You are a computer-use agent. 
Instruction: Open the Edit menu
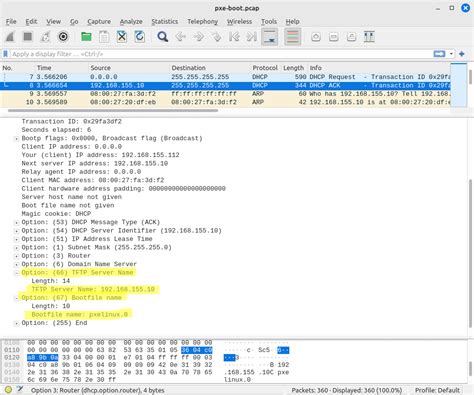[31, 22]
